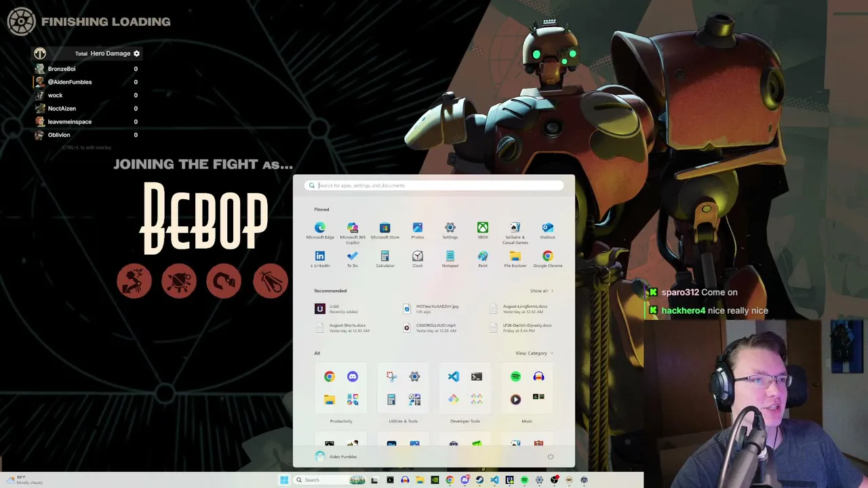Click the Start menu power button

coord(551,457)
